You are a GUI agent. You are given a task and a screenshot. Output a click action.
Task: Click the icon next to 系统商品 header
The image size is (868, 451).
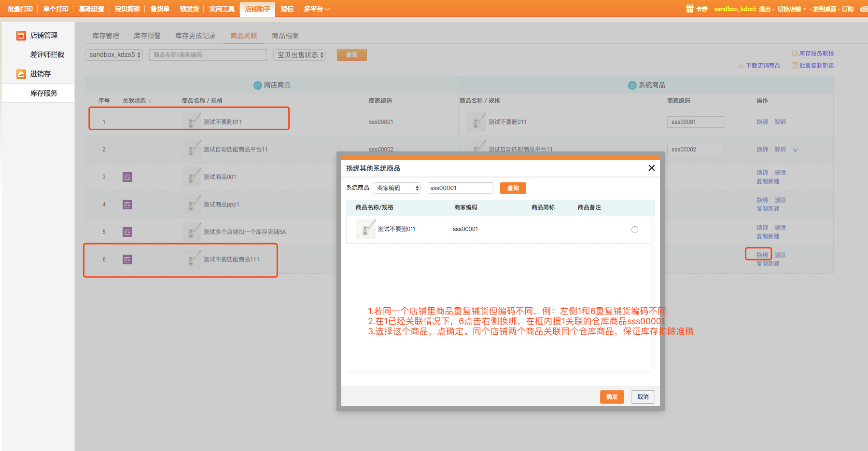632,85
